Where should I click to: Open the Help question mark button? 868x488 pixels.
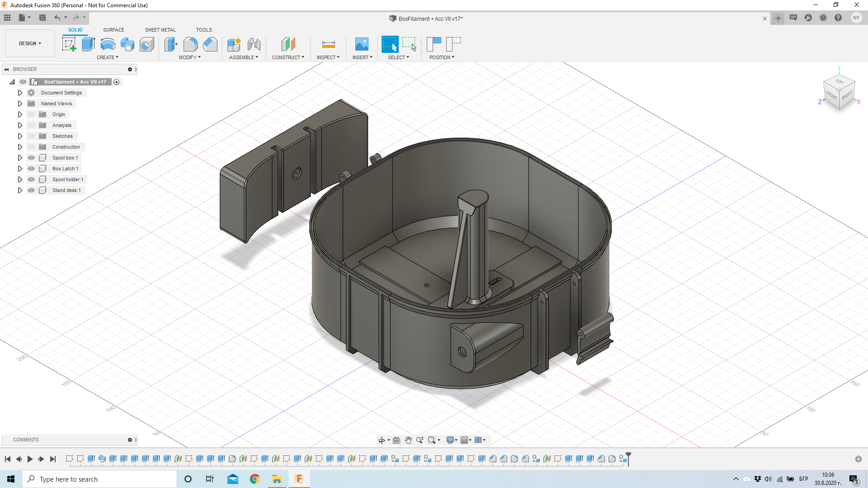coord(839,18)
